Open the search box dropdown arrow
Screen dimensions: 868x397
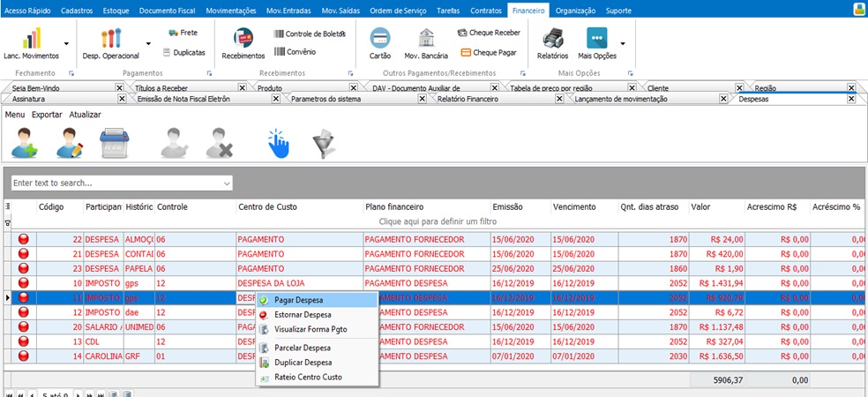228,184
